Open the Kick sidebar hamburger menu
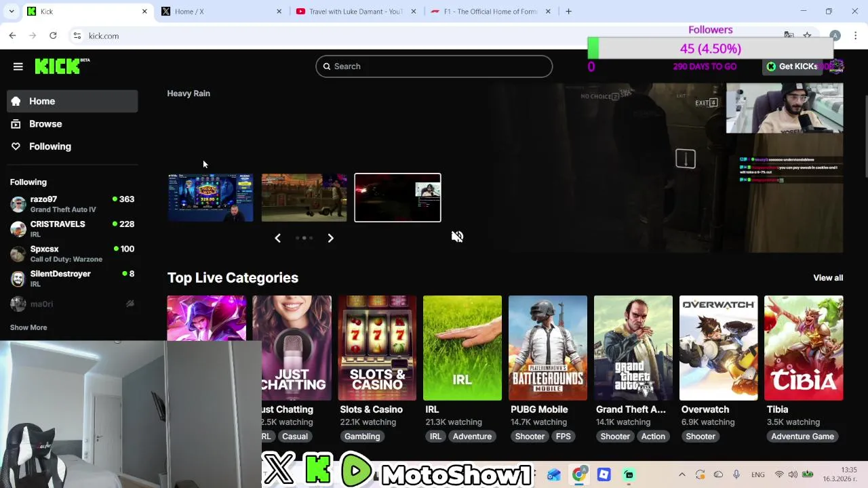868x488 pixels. pos(18,66)
